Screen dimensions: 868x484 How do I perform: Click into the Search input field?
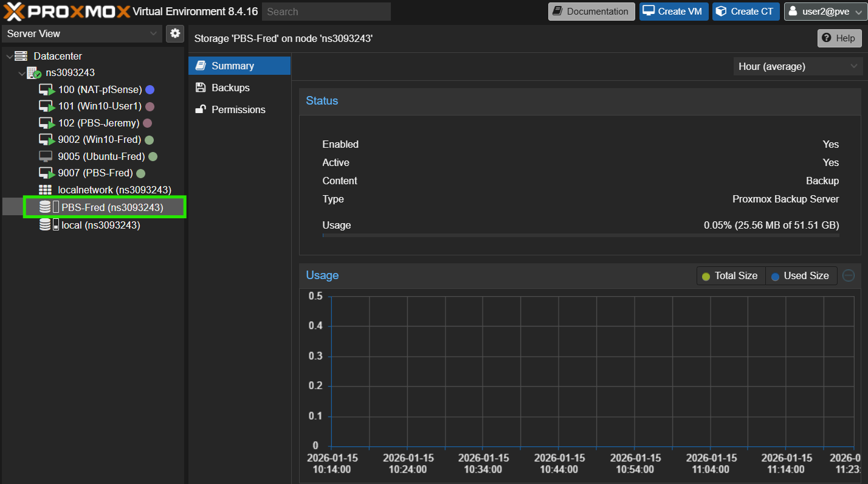326,12
